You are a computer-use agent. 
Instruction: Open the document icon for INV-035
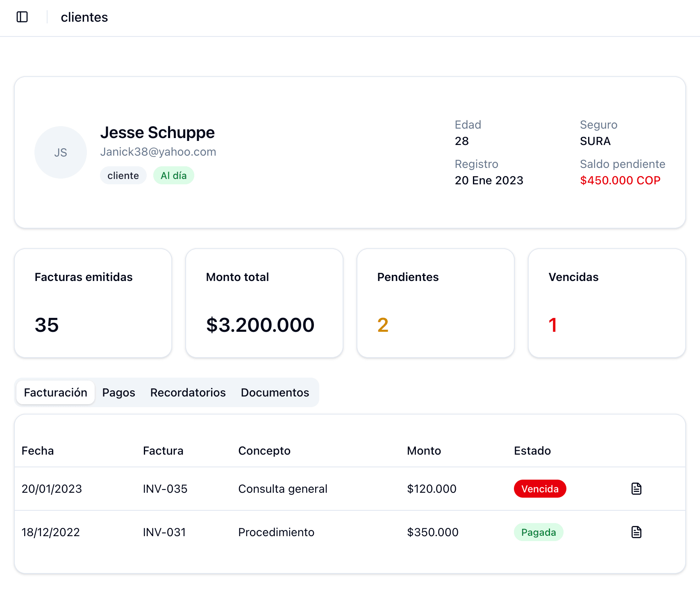coord(636,488)
